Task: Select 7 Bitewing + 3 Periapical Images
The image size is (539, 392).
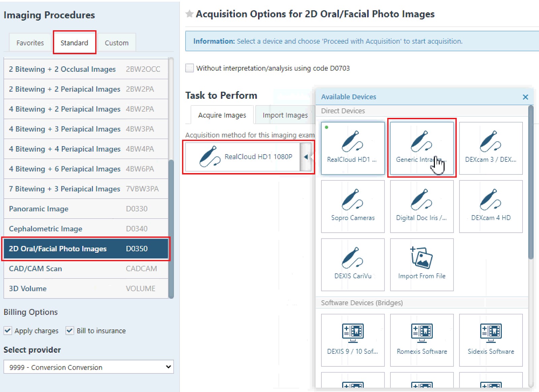Action: click(86, 189)
